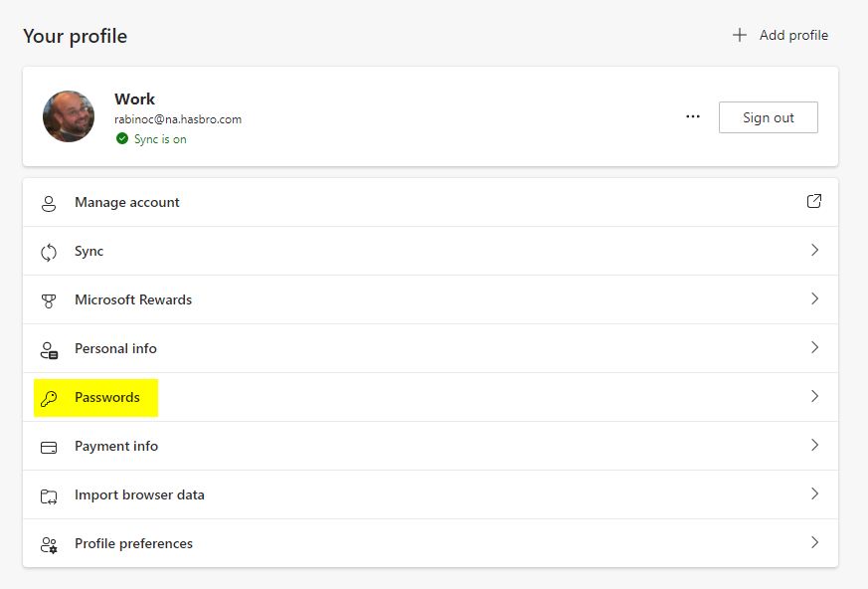
Task: Open the Personal info menu item
Action: tap(115, 349)
